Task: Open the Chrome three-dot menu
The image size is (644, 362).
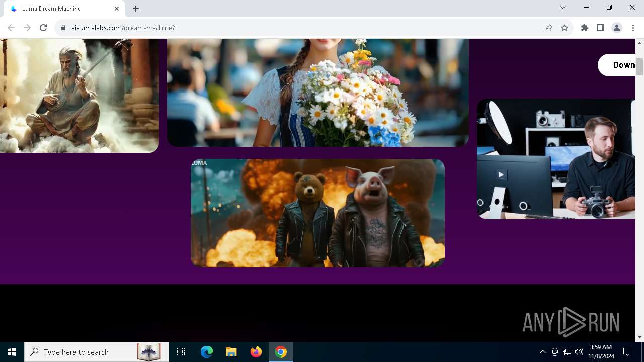Action: point(633,28)
